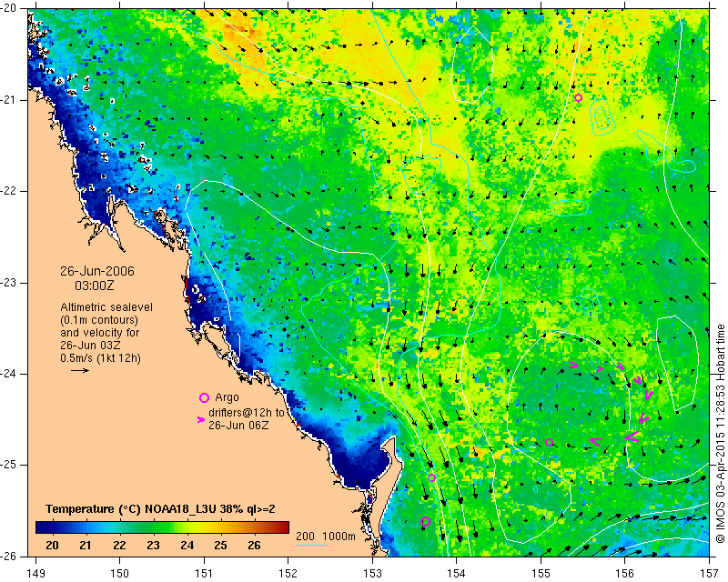The width and height of the screenshot is (728, 582).
Task: Click longitude axis label "150"
Action: tap(120, 573)
